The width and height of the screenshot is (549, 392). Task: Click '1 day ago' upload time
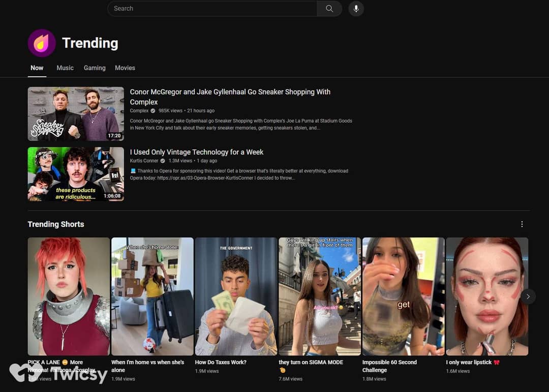point(207,161)
